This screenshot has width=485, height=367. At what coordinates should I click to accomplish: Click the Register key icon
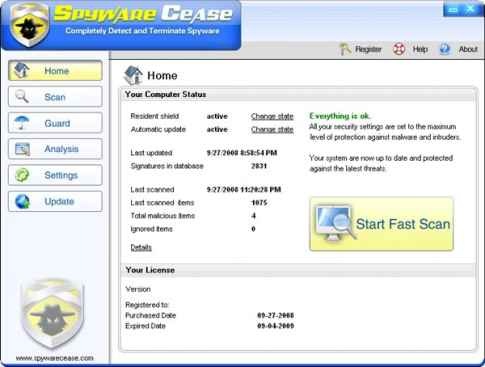(x=345, y=49)
